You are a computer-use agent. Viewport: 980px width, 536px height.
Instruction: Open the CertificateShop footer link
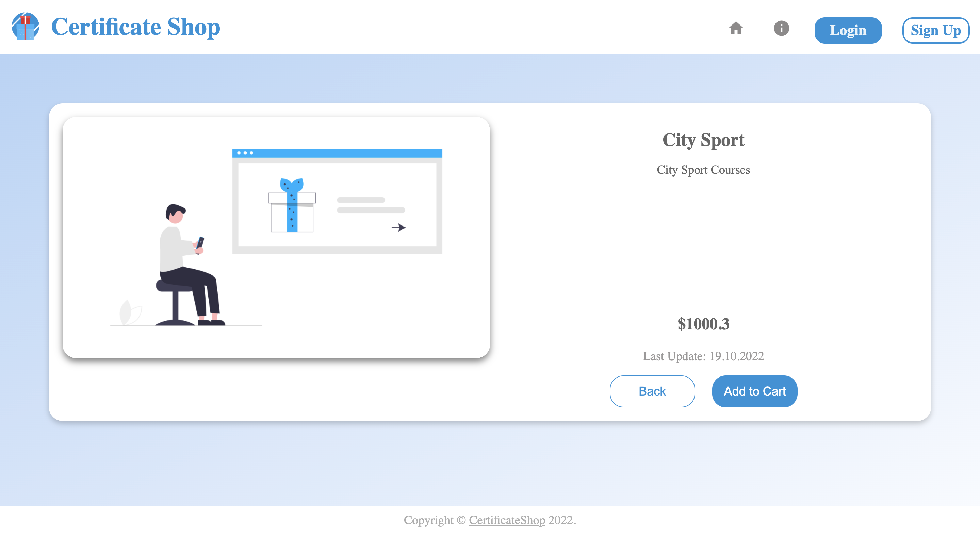coord(507,520)
